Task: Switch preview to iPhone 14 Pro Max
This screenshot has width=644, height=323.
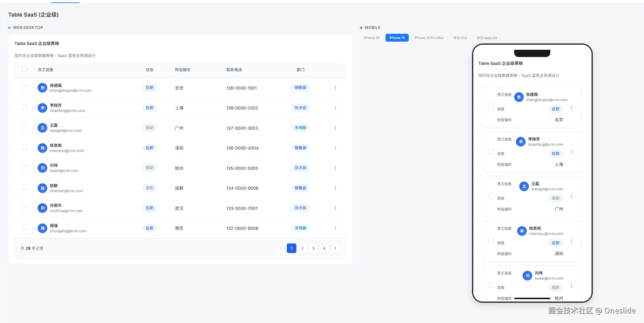Action: [x=429, y=38]
